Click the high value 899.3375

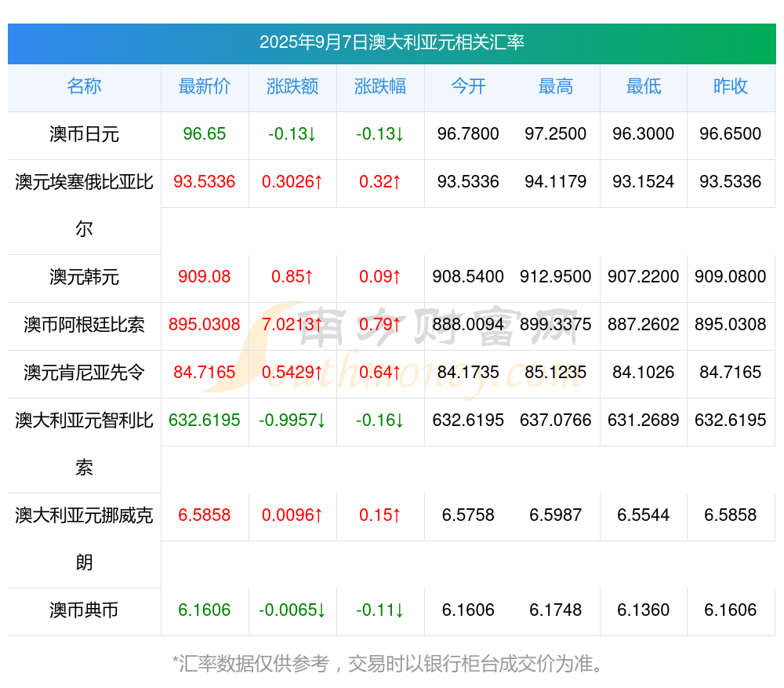click(556, 325)
